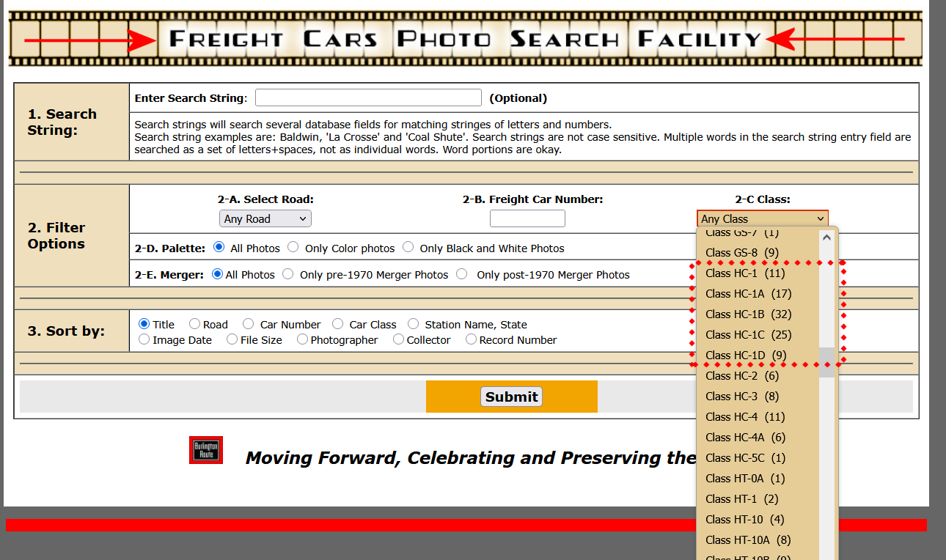Sort by Photographer radio option
The image size is (946, 560).
(x=302, y=339)
